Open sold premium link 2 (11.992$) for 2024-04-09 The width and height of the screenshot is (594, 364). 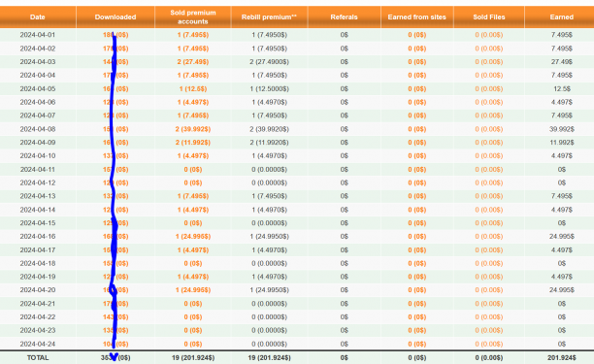193,143
